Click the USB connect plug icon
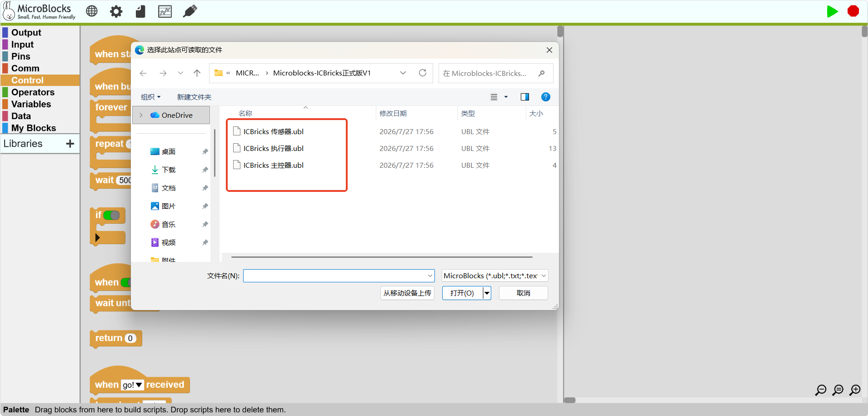The height and width of the screenshot is (416, 868). [x=190, y=11]
